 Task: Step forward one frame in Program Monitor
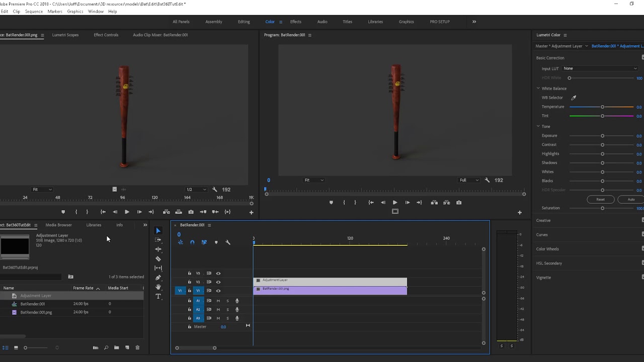pos(407,203)
